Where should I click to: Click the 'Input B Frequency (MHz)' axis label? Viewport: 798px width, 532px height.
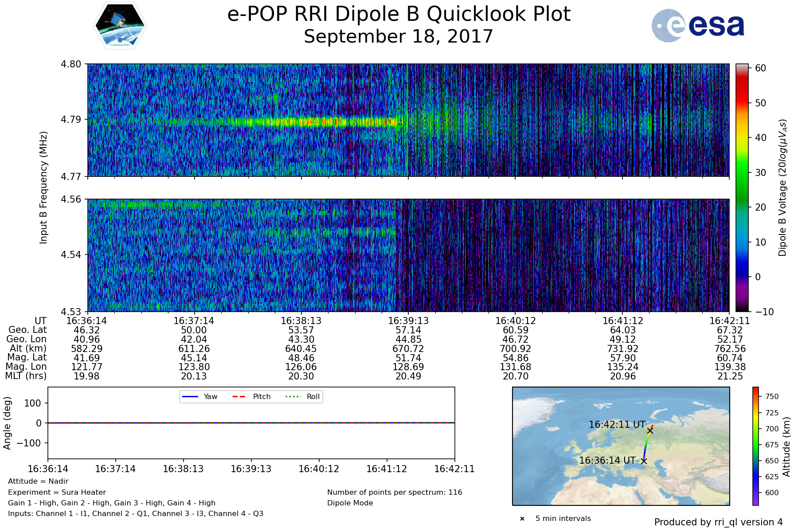(x=43, y=188)
